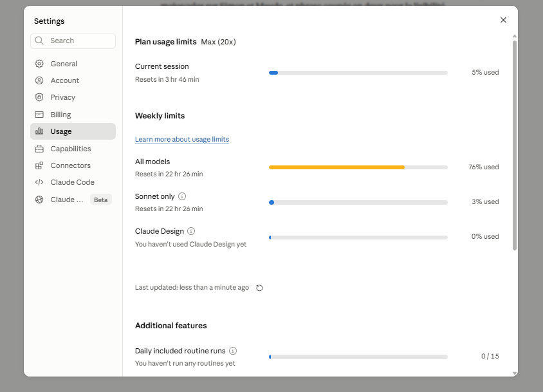The height and width of the screenshot is (392, 543).
Task: Click the Connectors blocks icon
Action: point(39,165)
